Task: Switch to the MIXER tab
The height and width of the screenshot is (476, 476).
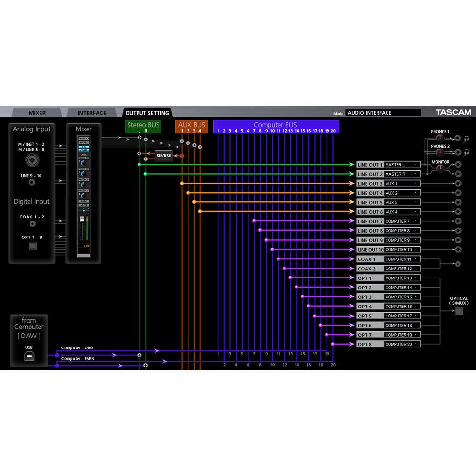Action: point(37,113)
